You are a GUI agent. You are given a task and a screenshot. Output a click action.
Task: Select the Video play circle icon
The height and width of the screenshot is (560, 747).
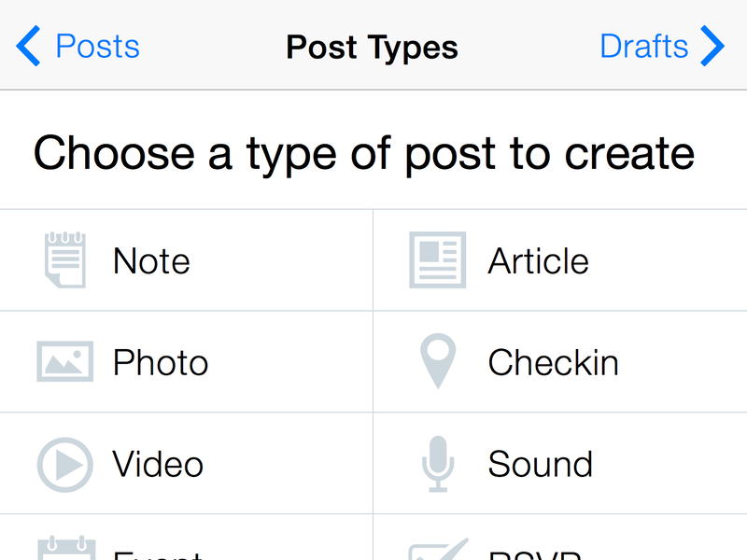tap(65, 465)
